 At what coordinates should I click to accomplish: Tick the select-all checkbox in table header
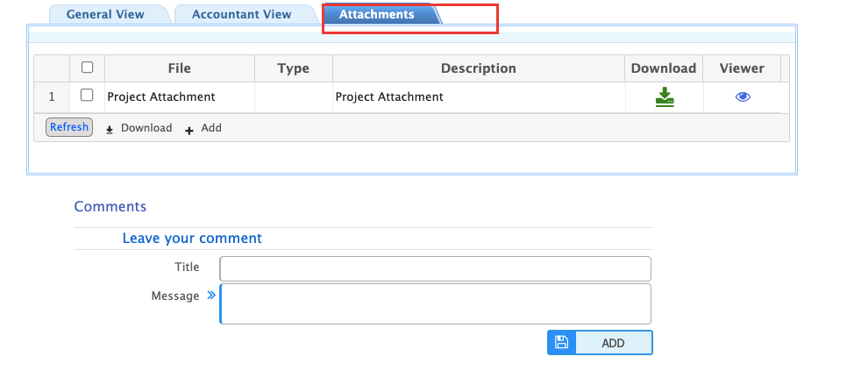coord(87,68)
